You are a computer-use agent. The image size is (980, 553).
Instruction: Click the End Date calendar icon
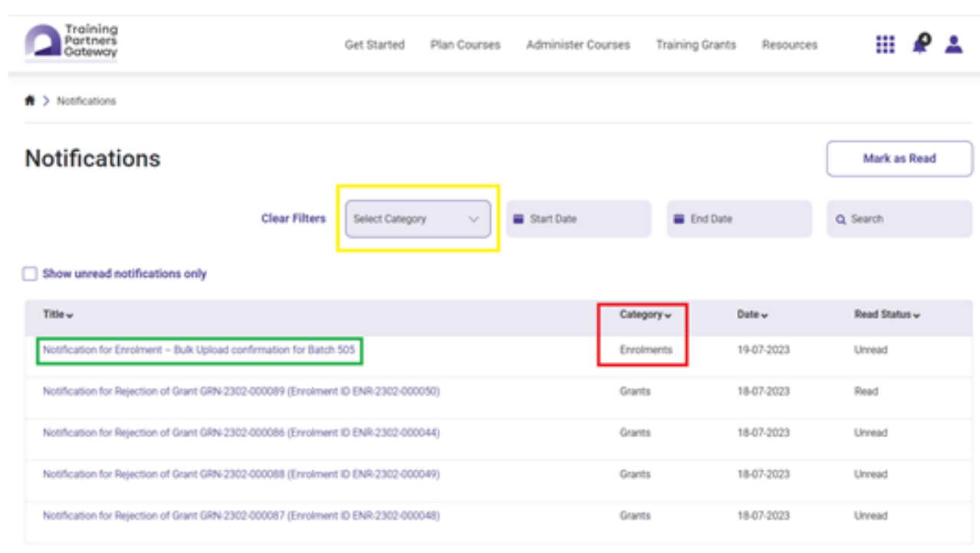[679, 219]
